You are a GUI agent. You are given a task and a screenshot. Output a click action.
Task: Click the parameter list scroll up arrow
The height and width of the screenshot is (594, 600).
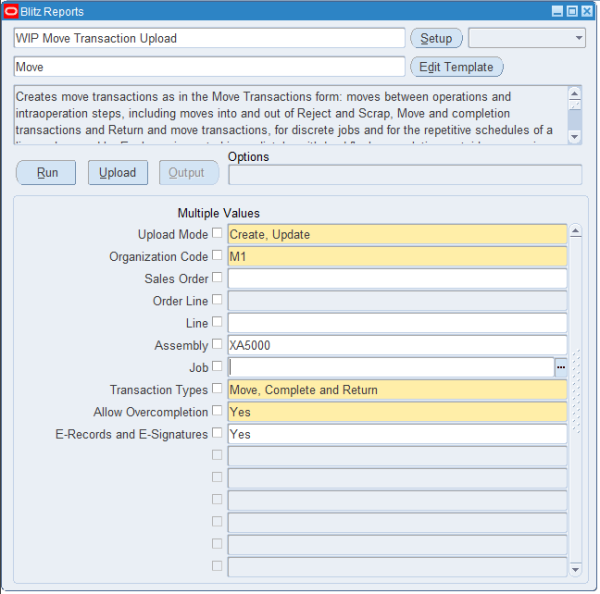tap(576, 231)
